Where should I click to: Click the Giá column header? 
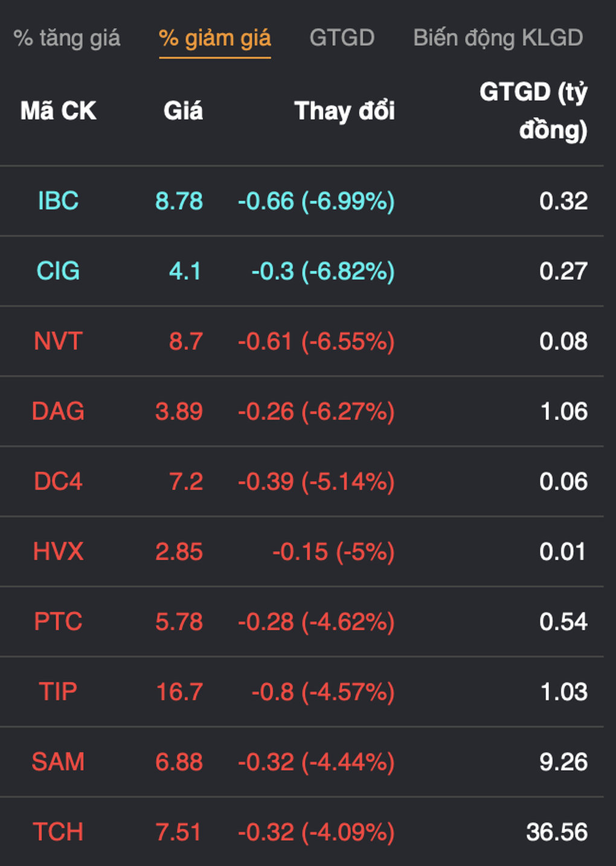point(183,111)
